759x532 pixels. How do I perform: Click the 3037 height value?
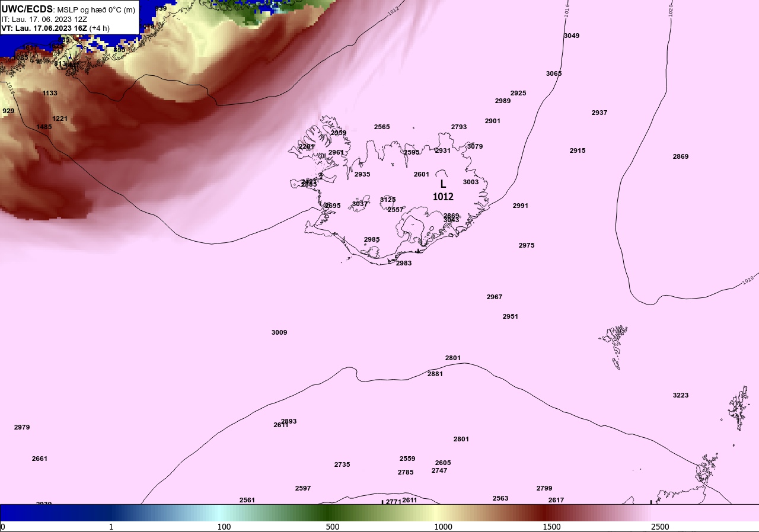pyautogui.click(x=360, y=204)
